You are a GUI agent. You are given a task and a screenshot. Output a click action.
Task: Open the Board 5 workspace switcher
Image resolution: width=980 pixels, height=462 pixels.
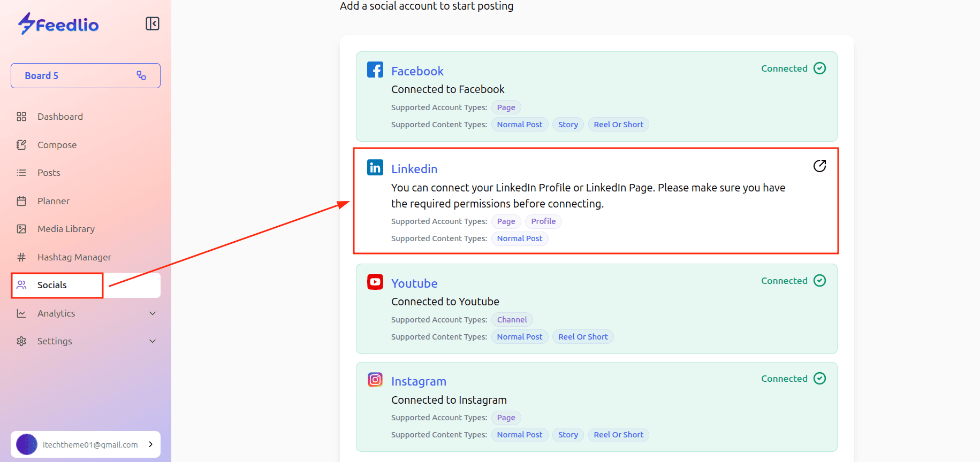pos(86,76)
